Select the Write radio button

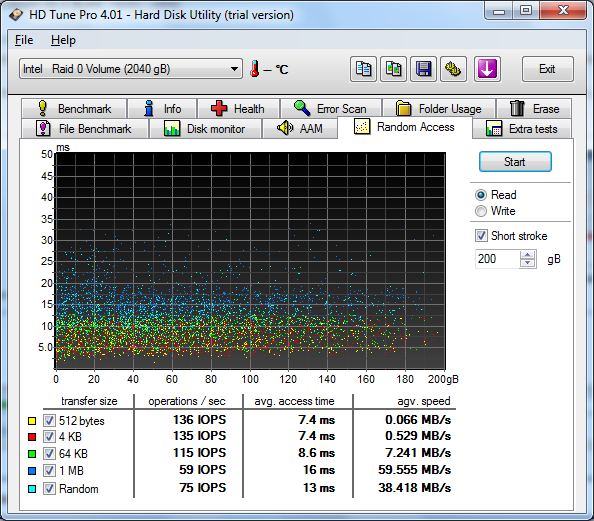pyautogui.click(x=481, y=211)
